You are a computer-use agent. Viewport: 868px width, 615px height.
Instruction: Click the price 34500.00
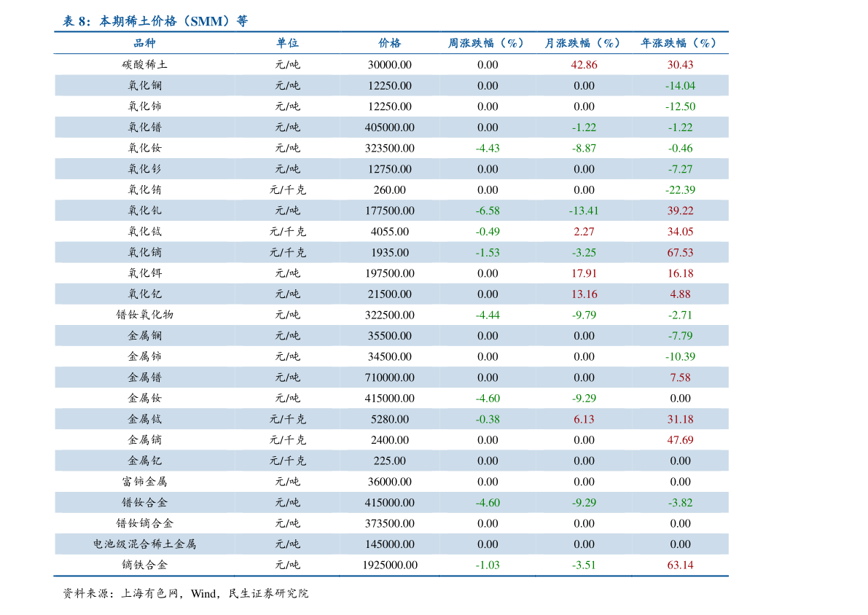click(390, 357)
